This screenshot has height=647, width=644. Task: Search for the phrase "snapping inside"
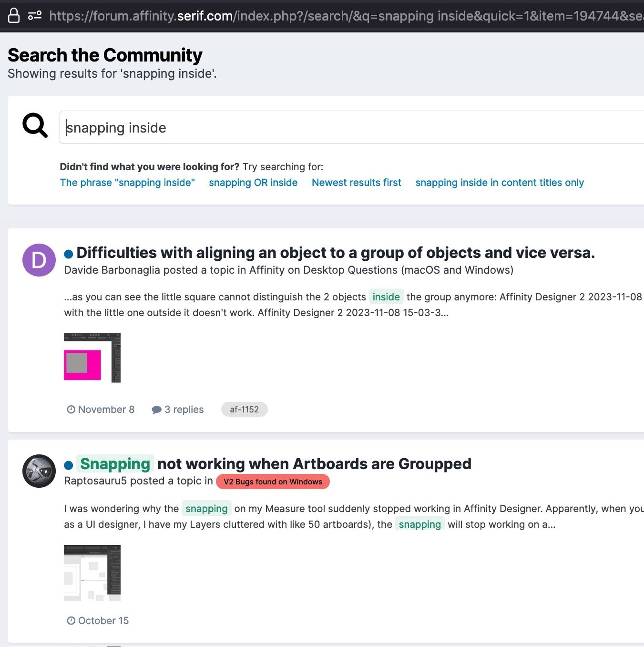(x=127, y=183)
